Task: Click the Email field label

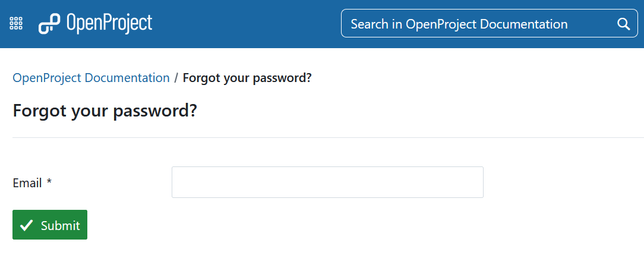Action: tap(27, 183)
